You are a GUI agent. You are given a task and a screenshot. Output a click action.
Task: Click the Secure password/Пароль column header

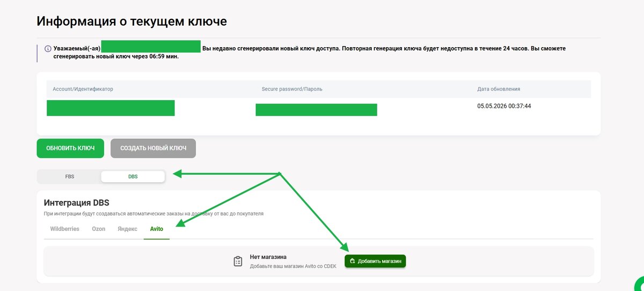292,89
